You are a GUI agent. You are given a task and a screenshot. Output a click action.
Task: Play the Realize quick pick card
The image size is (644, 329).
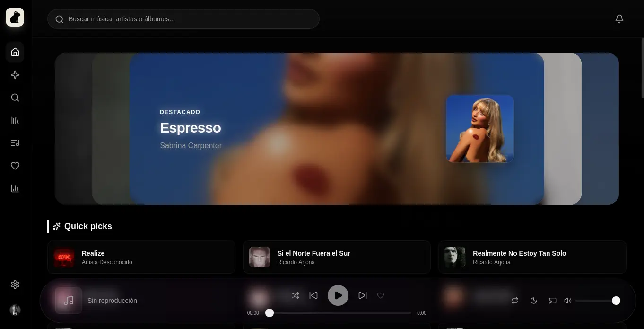point(141,257)
